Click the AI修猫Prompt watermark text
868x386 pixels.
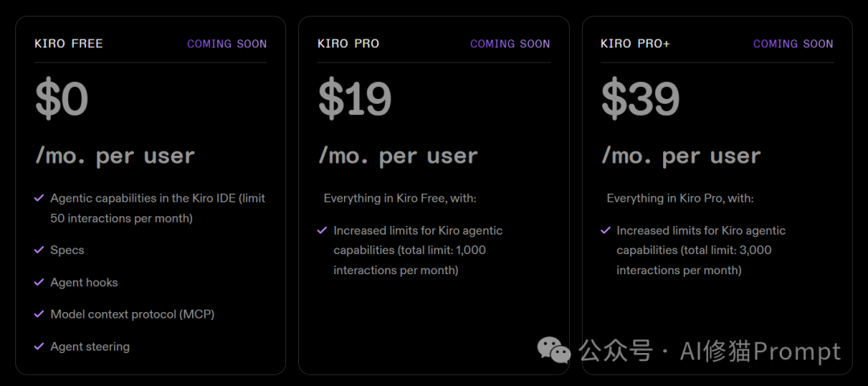coord(760,351)
